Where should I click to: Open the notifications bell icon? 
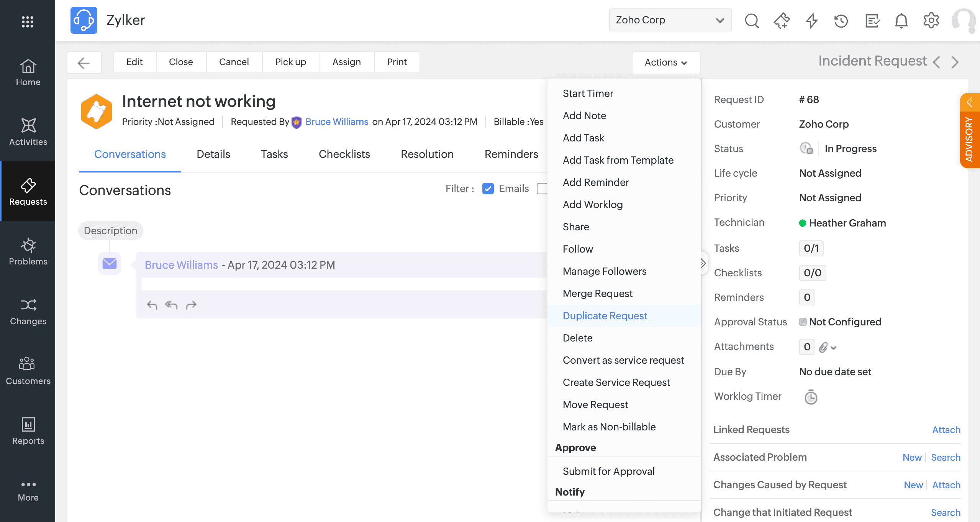901,20
